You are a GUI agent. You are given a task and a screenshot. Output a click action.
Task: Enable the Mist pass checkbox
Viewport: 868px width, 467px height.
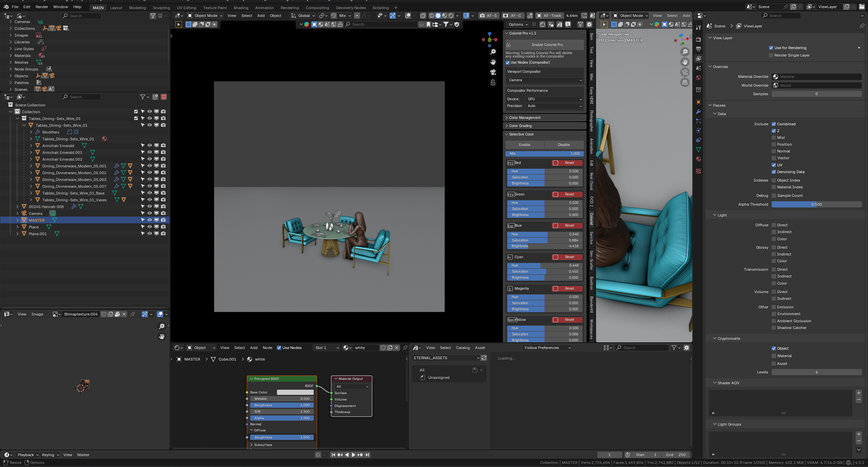(x=774, y=138)
